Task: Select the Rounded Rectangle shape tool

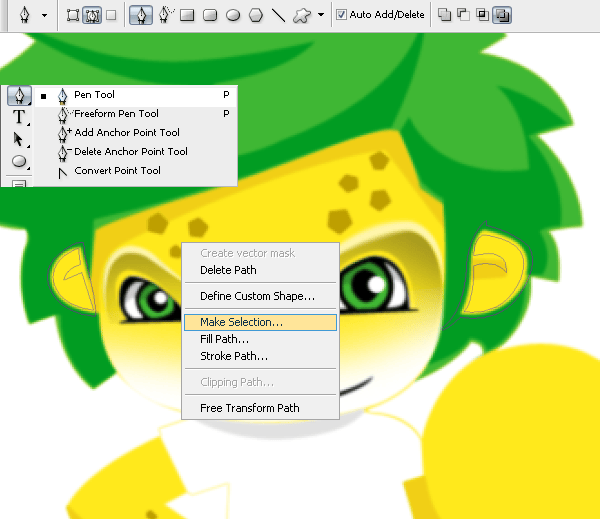Action: coord(210,15)
